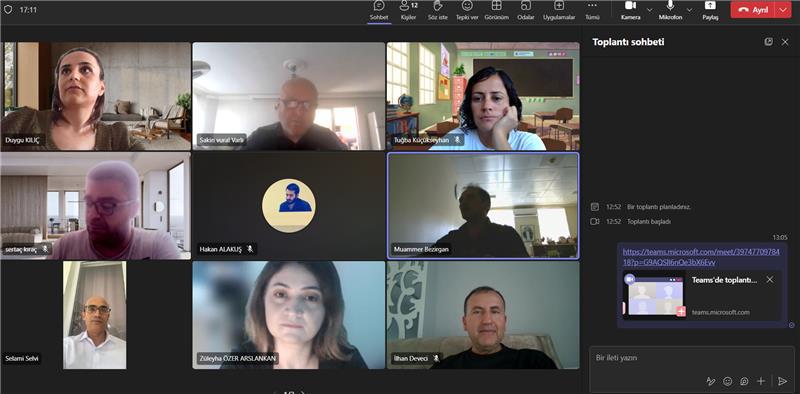Screen dimensions: 800x394
Task: Expand the Kamera options arrow
Action: pyautogui.click(x=649, y=10)
